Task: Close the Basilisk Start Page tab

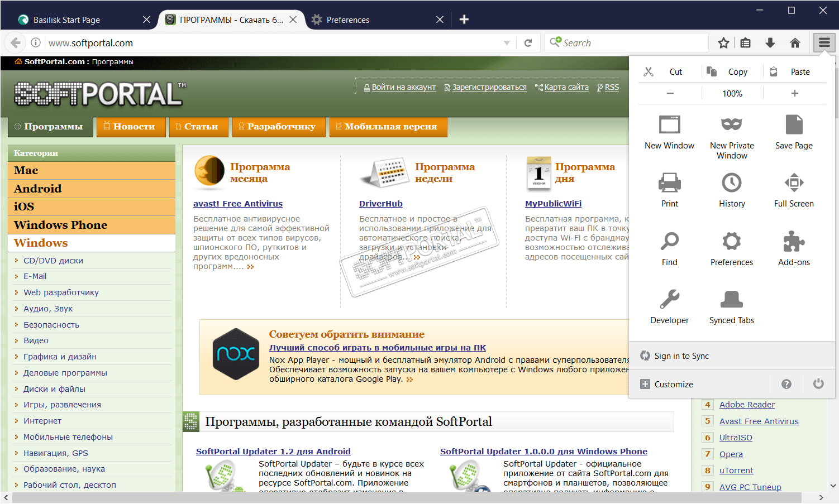Action: click(146, 20)
